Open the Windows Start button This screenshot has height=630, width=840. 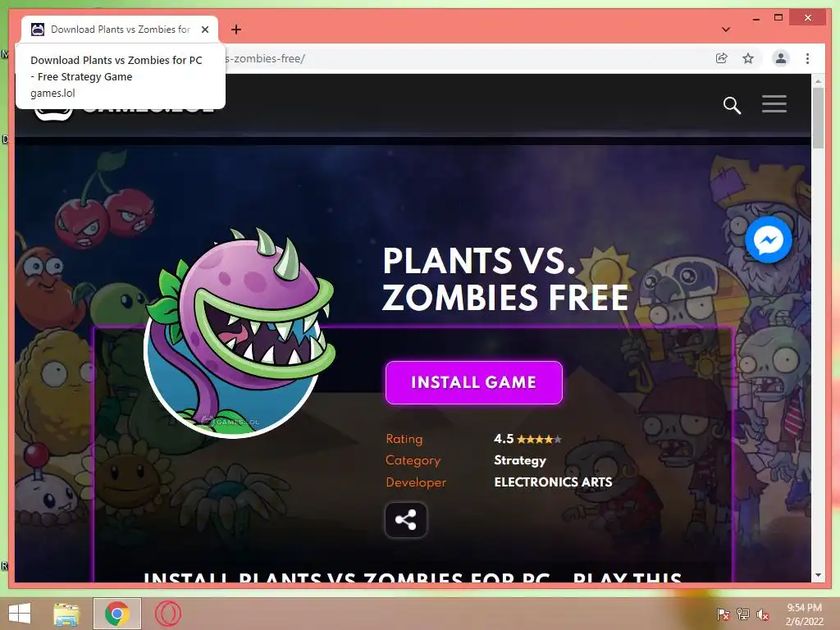(x=20, y=614)
